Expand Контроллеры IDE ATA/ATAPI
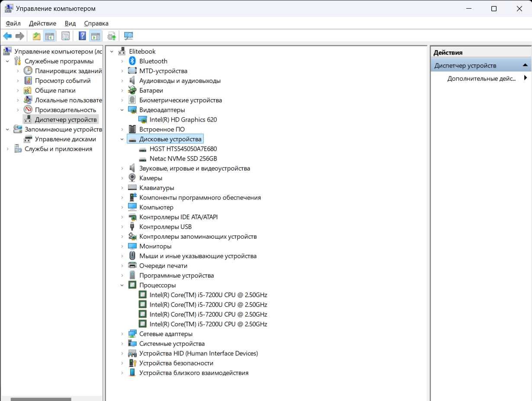 (122, 217)
